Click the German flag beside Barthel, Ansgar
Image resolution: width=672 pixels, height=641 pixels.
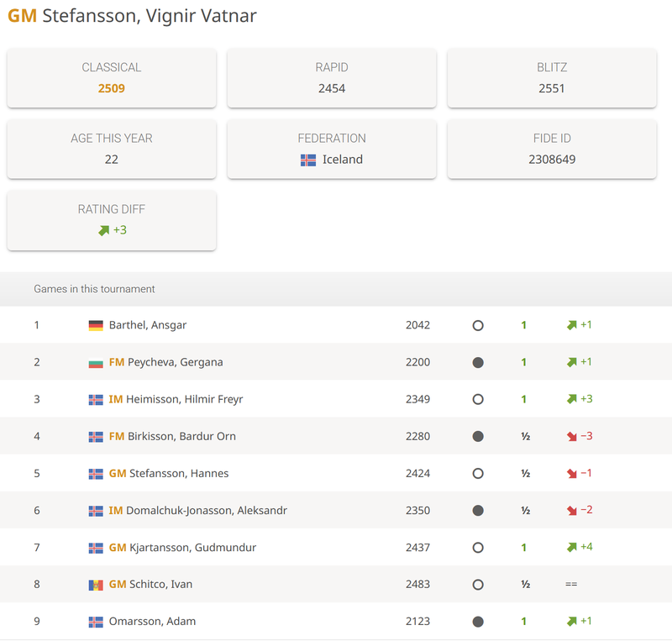pyautogui.click(x=96, y=325)
